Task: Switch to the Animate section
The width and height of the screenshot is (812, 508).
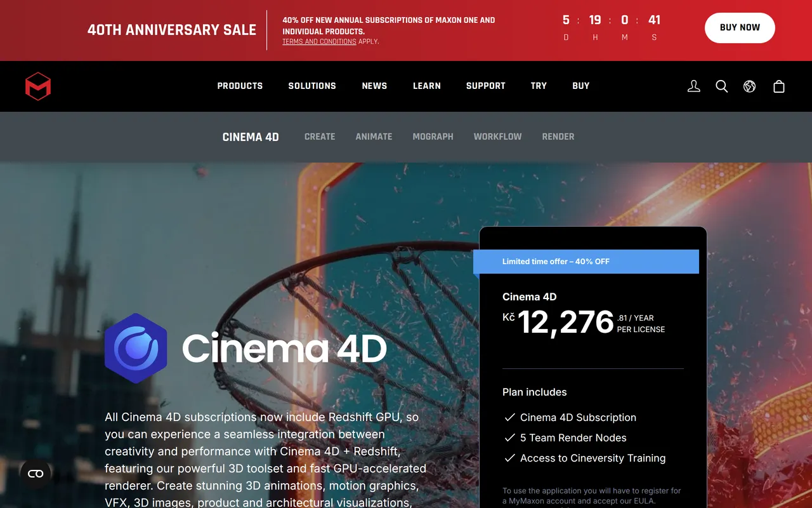Action: (x=374, y=137)
